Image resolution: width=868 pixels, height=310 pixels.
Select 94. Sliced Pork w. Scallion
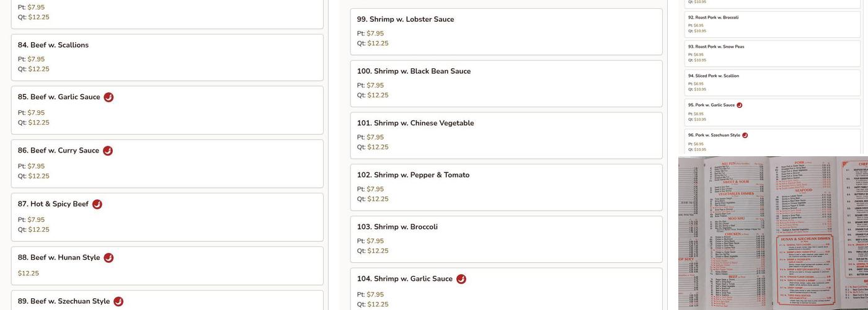[714, 76]
